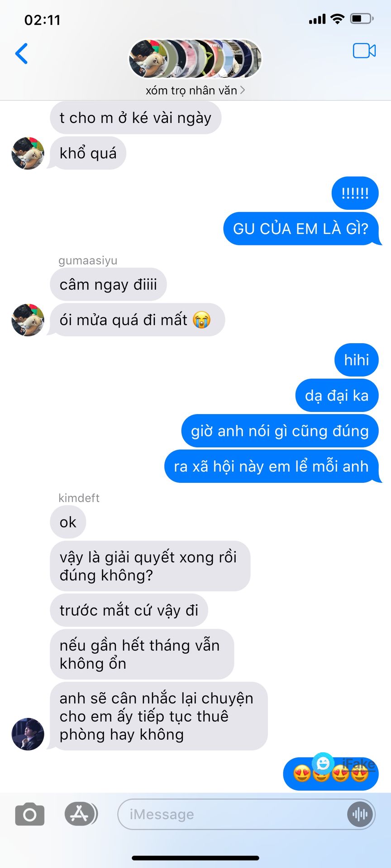Tap the home indicator bar at bottom
The image size is (391, 868).
[195, 858]
